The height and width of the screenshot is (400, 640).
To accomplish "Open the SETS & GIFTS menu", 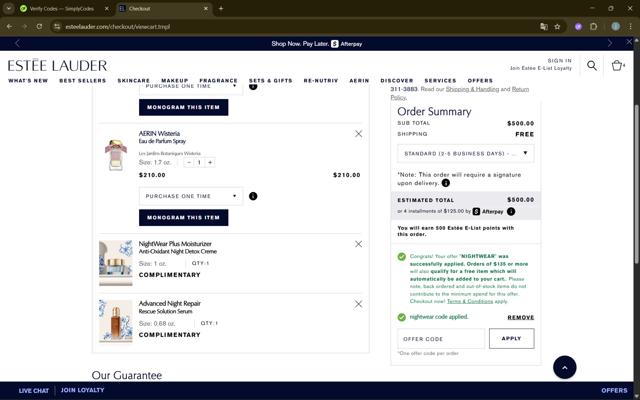I will pos(271,80).
